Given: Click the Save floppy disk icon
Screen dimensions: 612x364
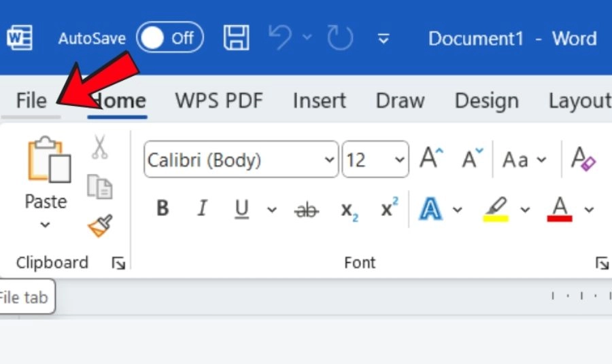Looking at the screenshot, I should [x=236, y=38].
